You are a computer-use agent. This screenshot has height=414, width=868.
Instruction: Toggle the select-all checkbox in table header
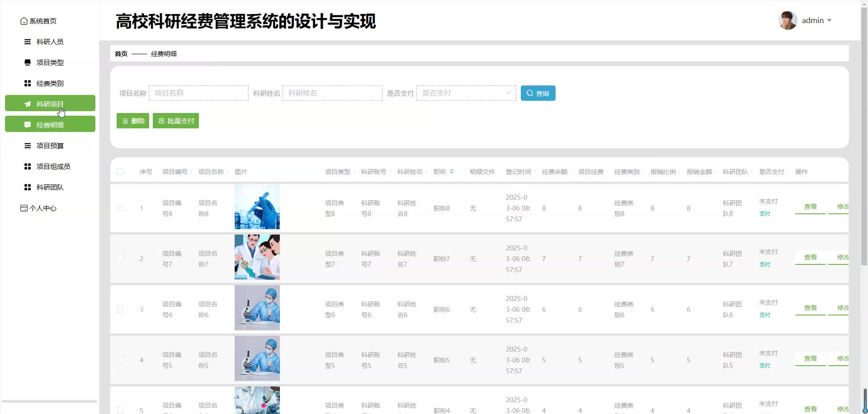click(120, 172)
